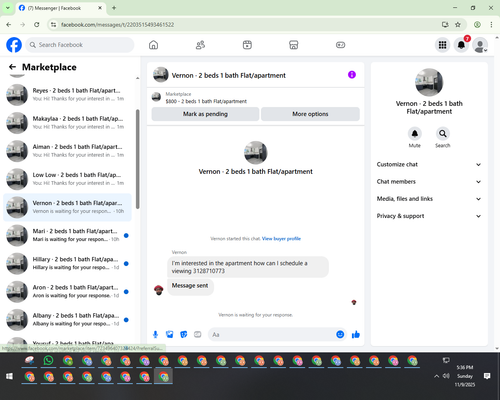Open the browser tab search dropdown

(x=8, y=8)
